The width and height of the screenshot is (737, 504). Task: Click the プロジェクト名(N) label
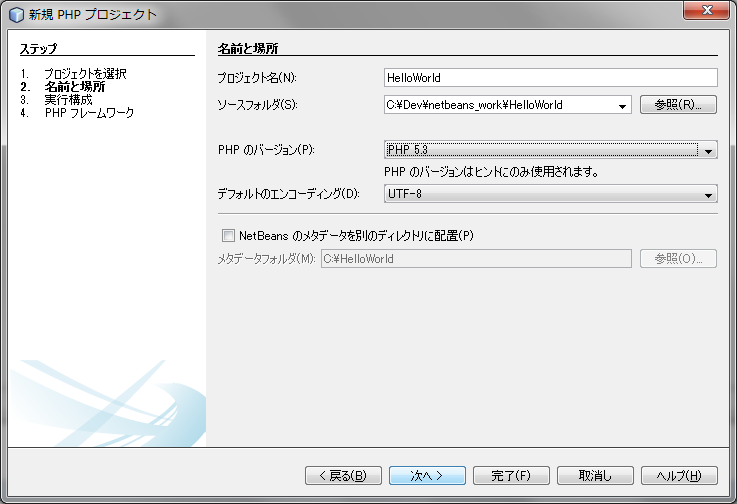pos(257,78)
